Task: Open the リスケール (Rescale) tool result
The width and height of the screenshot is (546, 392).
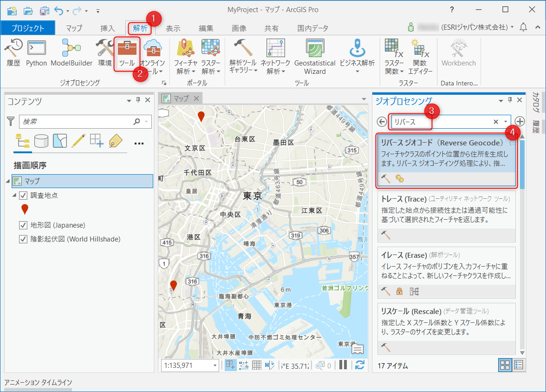Action: point(447,328)
